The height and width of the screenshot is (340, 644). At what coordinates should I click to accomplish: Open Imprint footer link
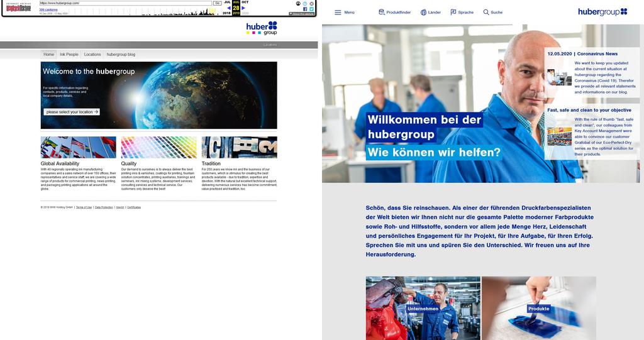(x=120, y=207)
